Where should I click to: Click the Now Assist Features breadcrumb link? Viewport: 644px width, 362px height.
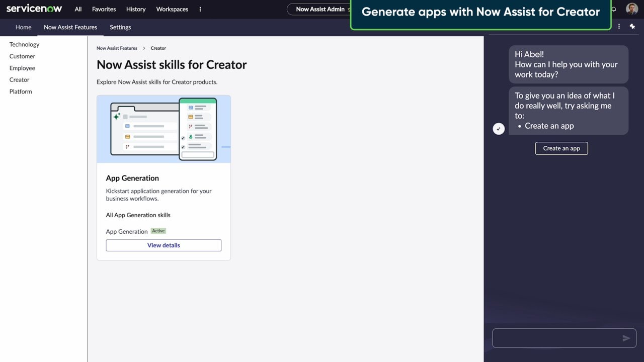(117, 48)
